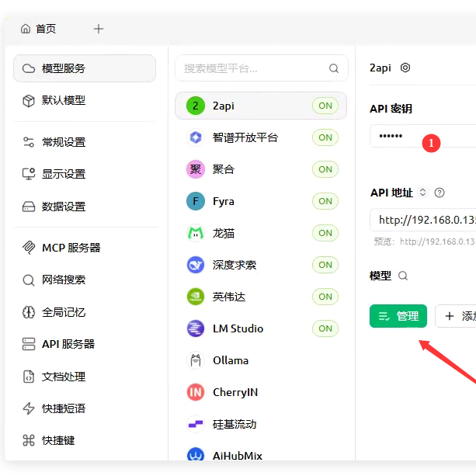Select 模型服务 in settings sidebar
The width and height of the screenshot is (476, 476).
click(x=85, y=68)
